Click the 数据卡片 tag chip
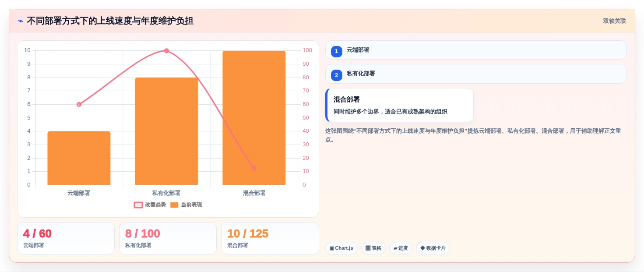This screenshot has width=644, height=272. point(433,248)
